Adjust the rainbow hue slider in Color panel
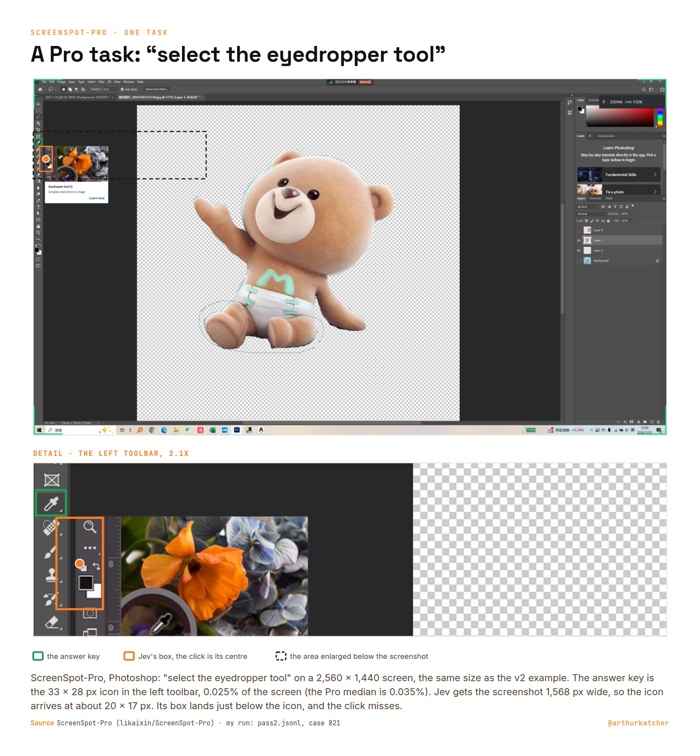 [660, 118]
